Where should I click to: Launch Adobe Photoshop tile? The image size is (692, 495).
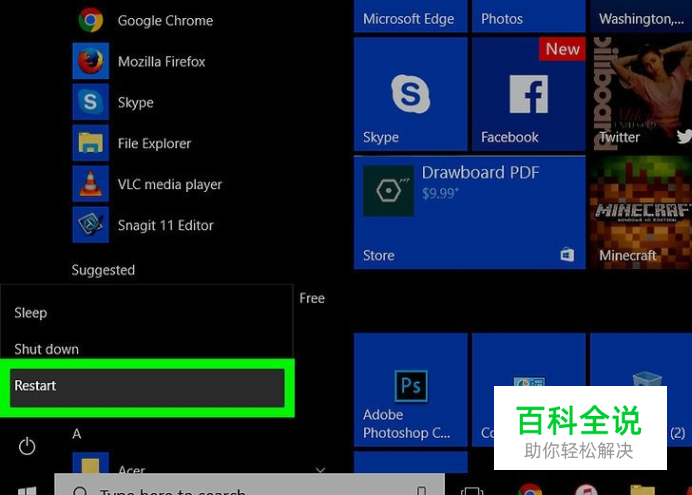point(410,390)
